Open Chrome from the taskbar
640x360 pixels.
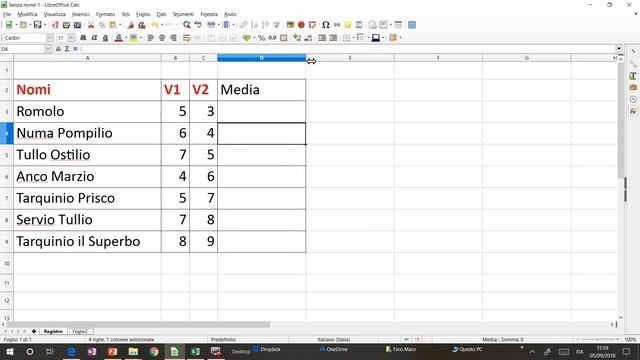153,351
